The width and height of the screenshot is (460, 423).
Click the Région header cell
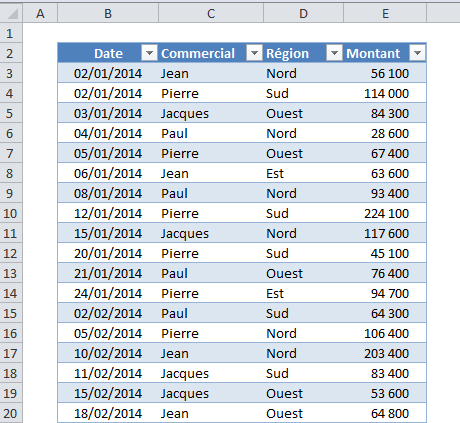point(303,53)
